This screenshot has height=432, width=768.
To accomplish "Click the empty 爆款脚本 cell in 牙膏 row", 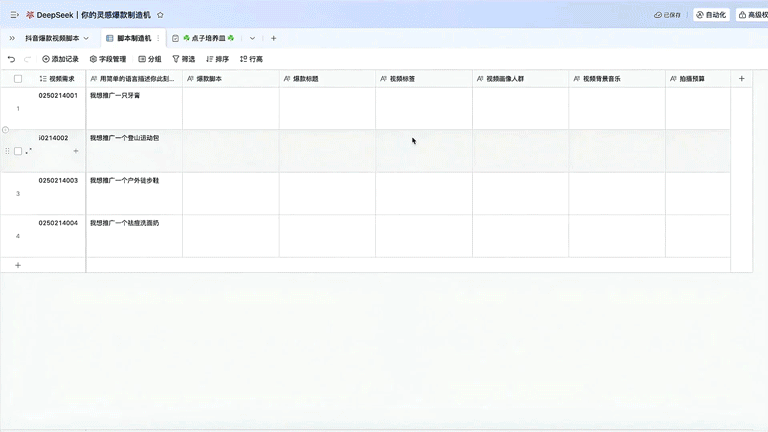I will point(231,109).
